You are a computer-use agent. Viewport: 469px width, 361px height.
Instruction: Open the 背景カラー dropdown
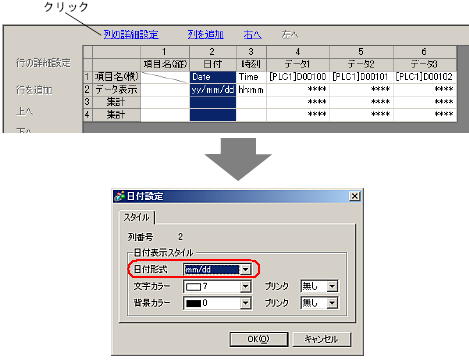pos(246,303)
